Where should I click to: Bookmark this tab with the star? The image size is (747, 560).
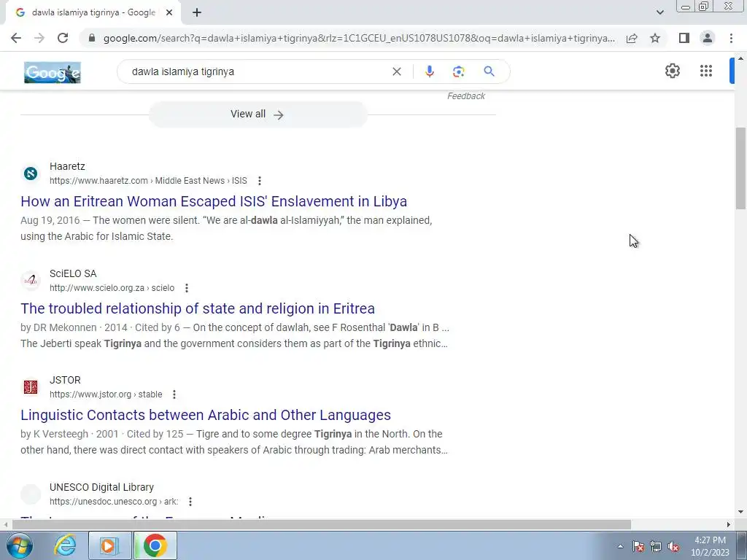655,38
